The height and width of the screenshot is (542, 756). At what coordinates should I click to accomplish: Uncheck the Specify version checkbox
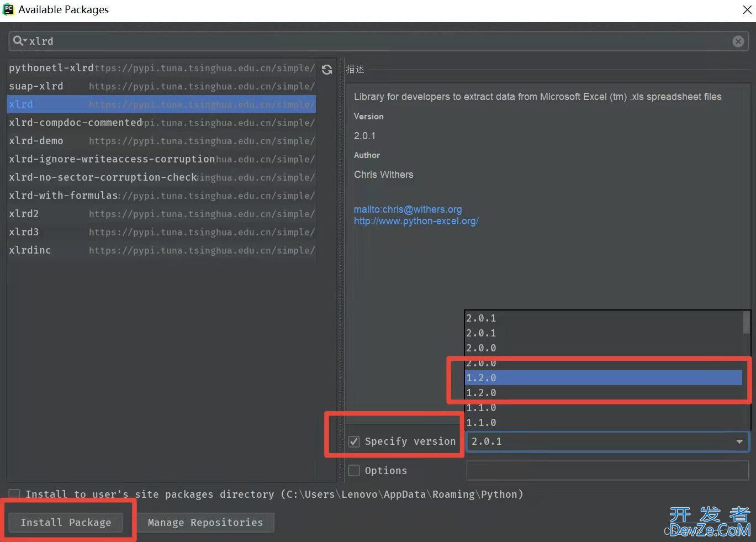coord(355,441)
